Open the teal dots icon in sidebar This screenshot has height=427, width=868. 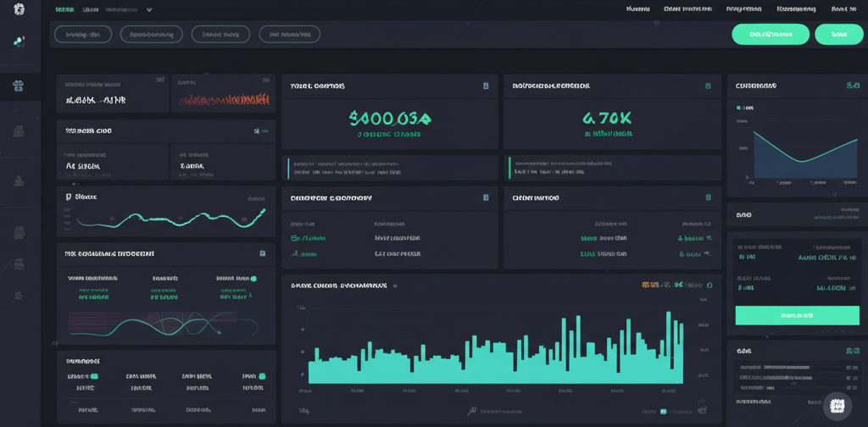[x=19, y=41]
